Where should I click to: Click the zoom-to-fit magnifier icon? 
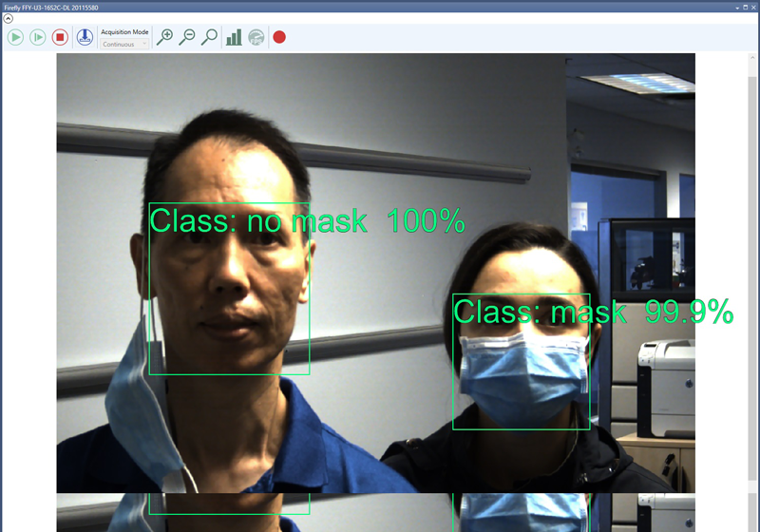coord(209,37)
